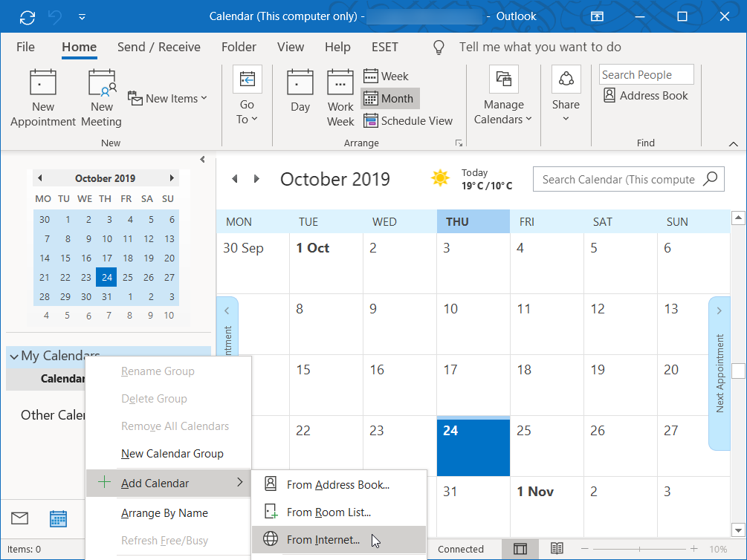Collapse the My Calendars group
Viewport: 747px width, 560px height.
click(x=14, y=356)
